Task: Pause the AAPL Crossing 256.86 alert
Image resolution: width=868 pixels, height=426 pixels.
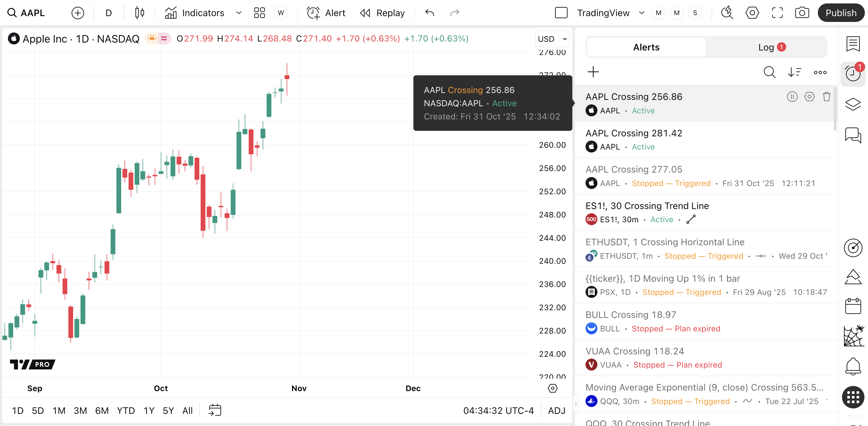Action: tap(792, 97)
